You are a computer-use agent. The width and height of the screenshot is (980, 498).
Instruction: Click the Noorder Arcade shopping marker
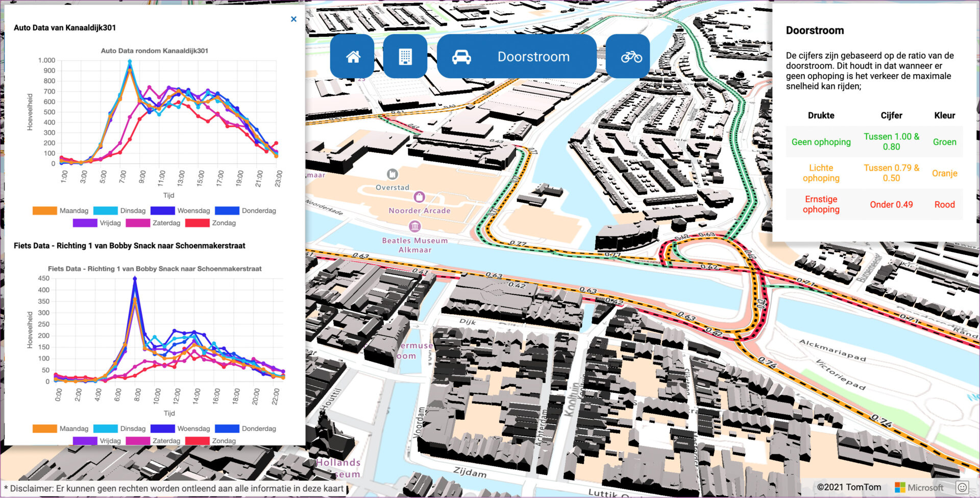tap(419, 197)
